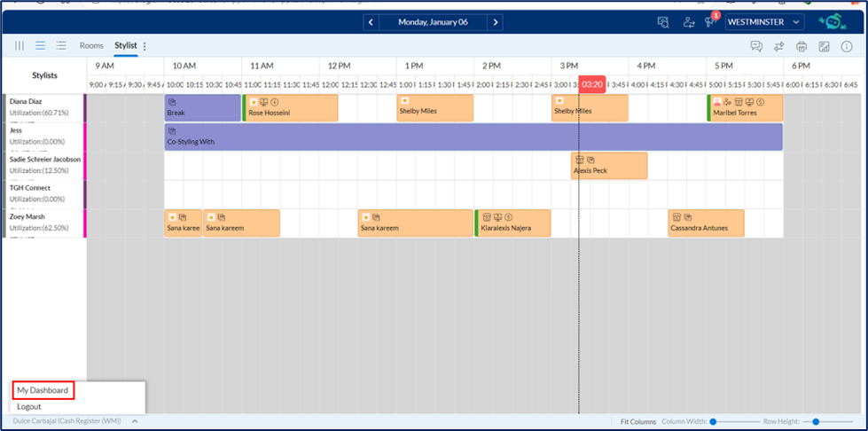Click the swap arrows icon in toolbar

(x=778, y=46)
